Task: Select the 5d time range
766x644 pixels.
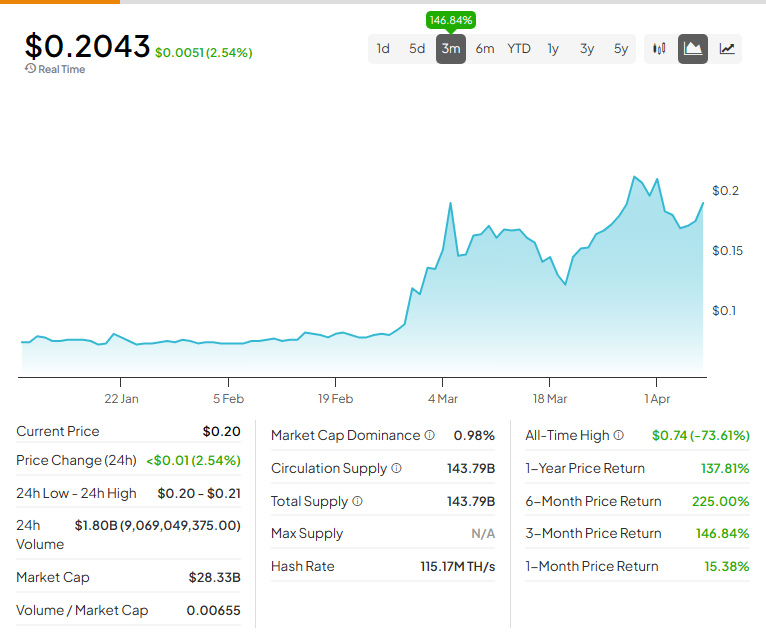Action: 417,48
